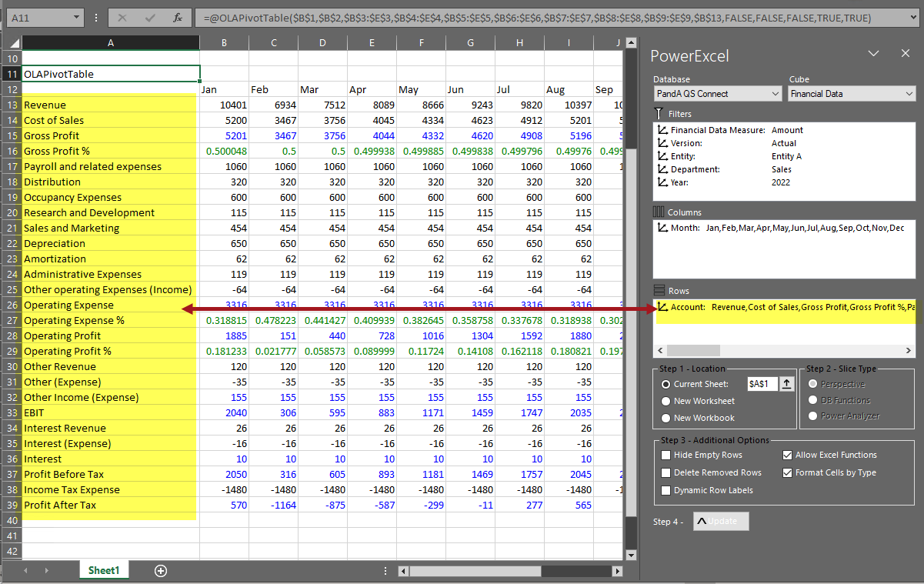924x584 pixels.
Task: Open PowerExcel pane options chevron menu
Action: [x=873, y=54]
